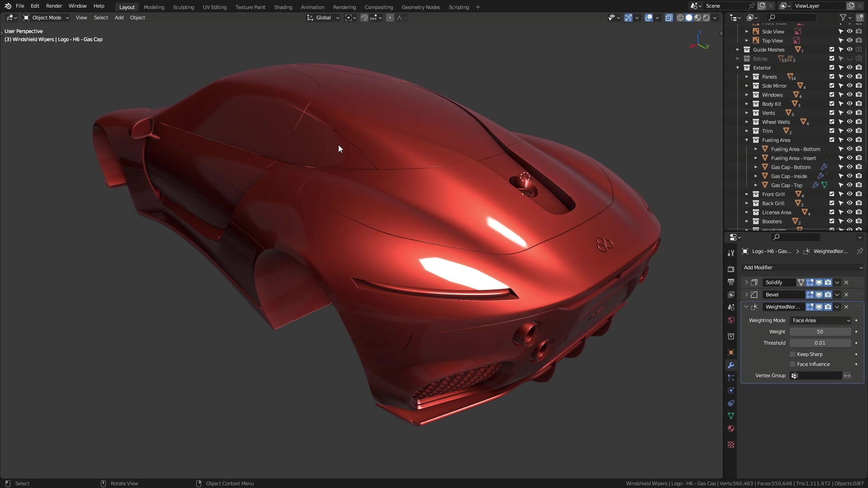Switch viewport to Solid shading
Image resolution: width=868 pixels, height=488 pixels.
click(689, 18)
